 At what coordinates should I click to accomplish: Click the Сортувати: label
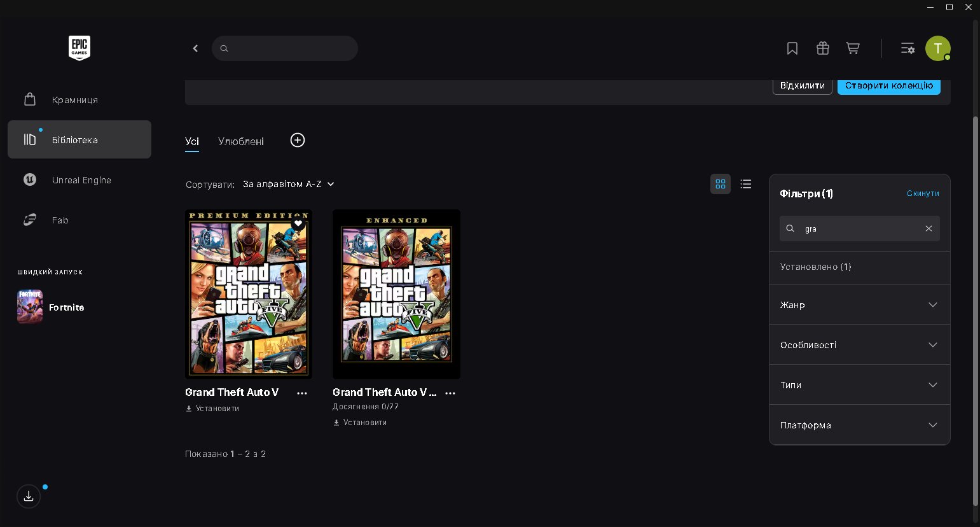210,185
